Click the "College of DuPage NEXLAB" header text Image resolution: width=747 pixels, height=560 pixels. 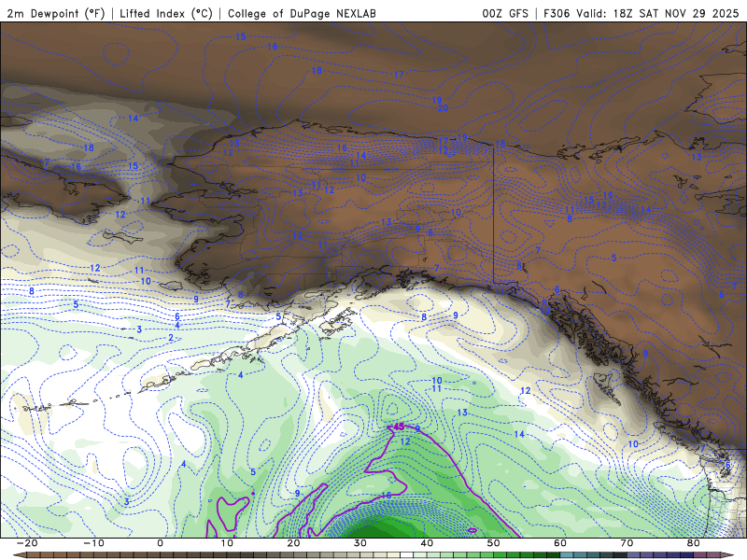pyautogui.click(x=302, y=13)
